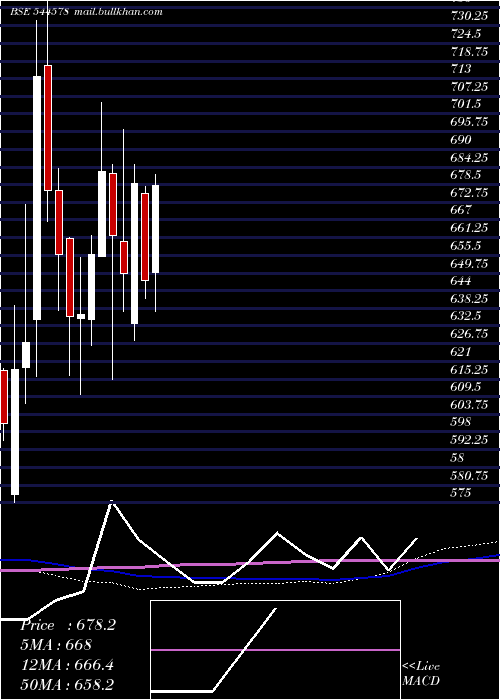
Task: Click the small white candle near 632.5
Action: [81, 317]
